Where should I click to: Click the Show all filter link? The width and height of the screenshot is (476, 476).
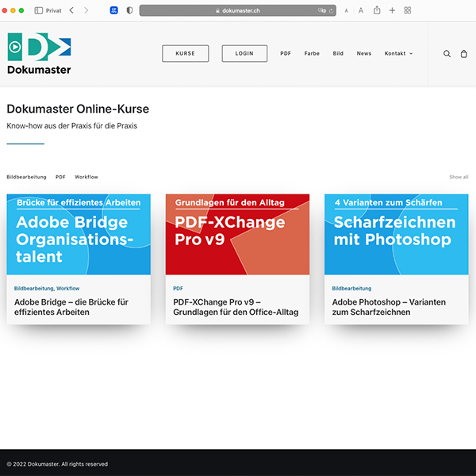[459, 177]
